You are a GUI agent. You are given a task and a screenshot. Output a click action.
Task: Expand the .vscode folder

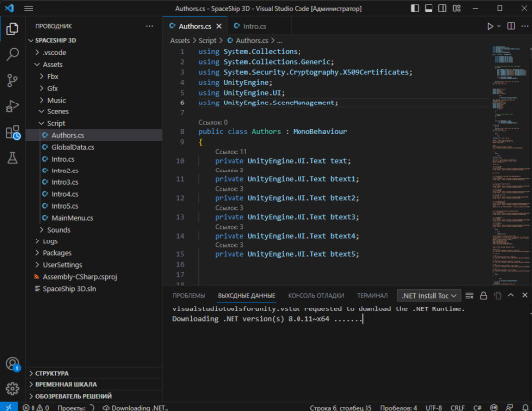[x=94, y=52]
